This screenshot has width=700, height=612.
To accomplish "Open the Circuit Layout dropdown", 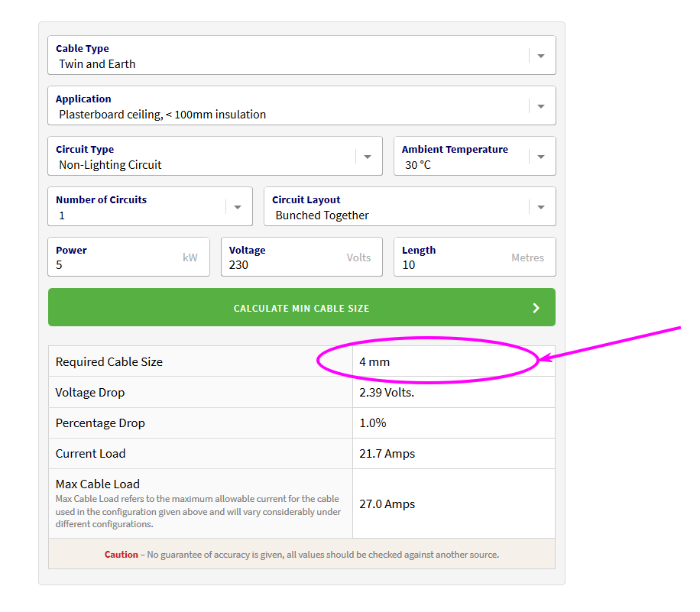I will click(541, 207).
